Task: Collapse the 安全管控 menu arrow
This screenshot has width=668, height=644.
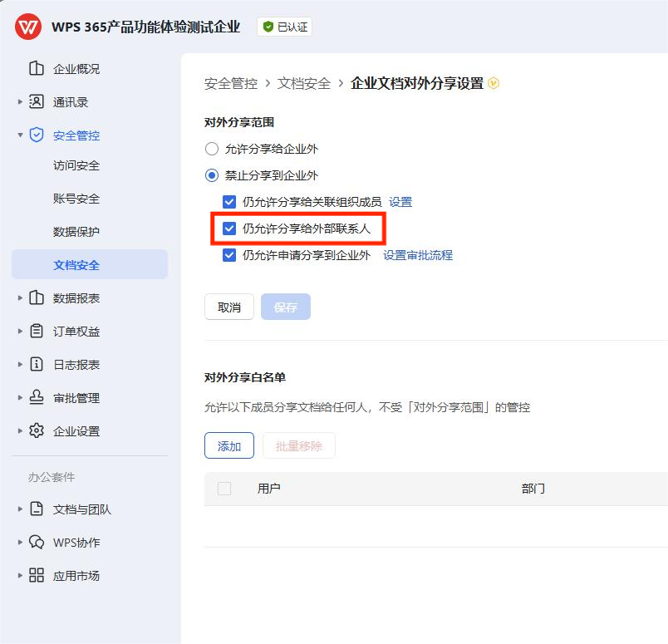Action: pyautogui.click(x=20, y=135)
